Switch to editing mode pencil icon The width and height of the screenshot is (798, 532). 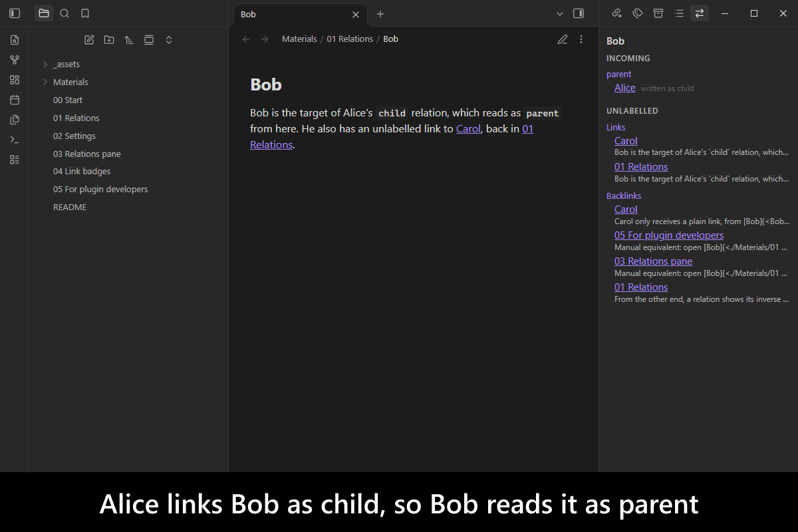point(563,39)
